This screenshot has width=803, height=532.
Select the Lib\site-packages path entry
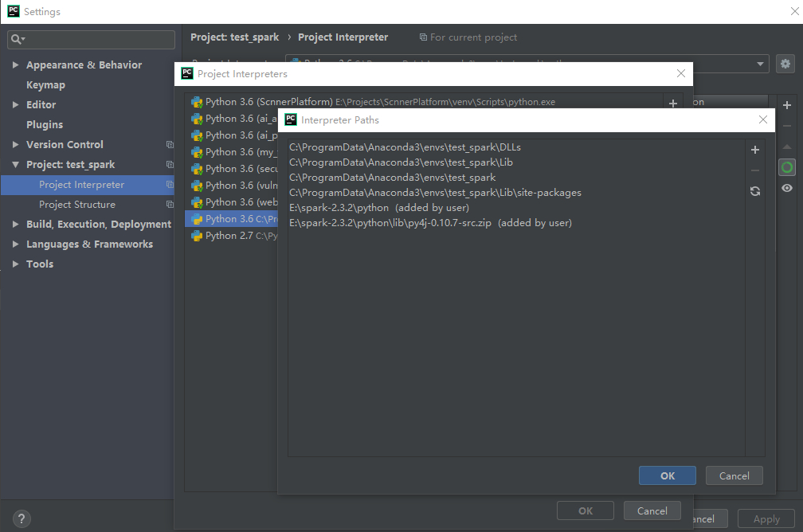point(435,193)
